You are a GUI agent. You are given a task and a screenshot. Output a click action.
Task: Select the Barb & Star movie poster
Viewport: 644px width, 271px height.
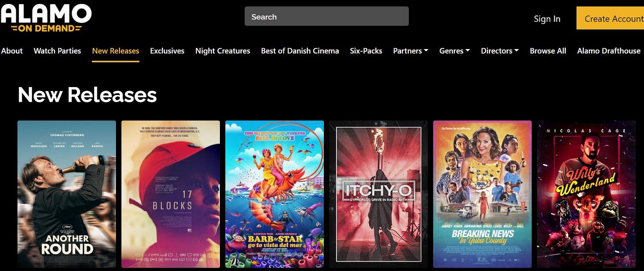tap(275, 194)
